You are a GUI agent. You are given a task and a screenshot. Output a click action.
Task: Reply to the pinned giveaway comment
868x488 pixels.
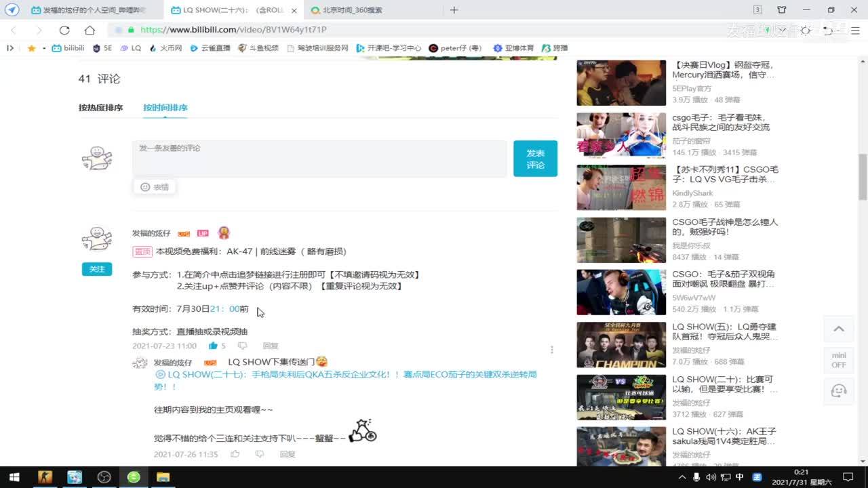click(x=271, y=346)
